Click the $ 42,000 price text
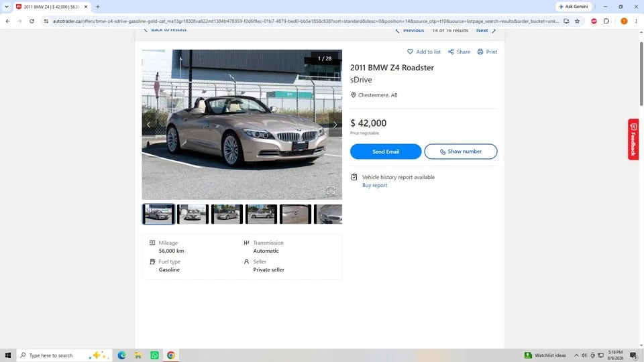 click(368, 123)
